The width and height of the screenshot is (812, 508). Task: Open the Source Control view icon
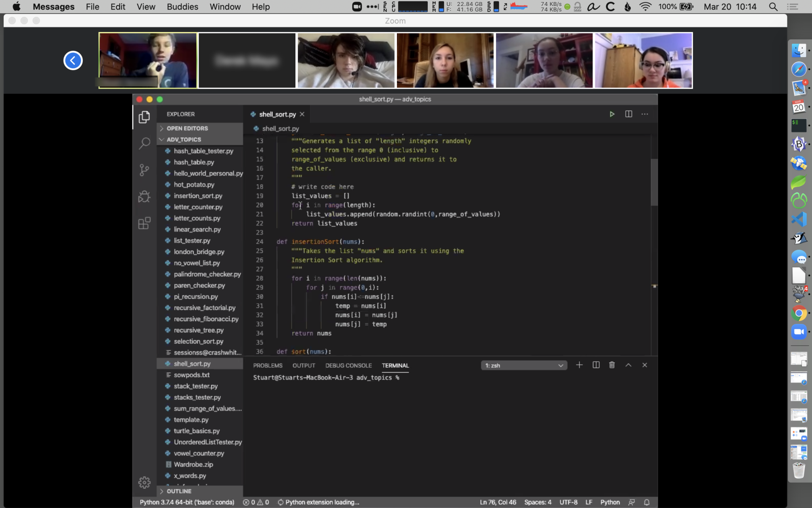(x=144, y=170)
